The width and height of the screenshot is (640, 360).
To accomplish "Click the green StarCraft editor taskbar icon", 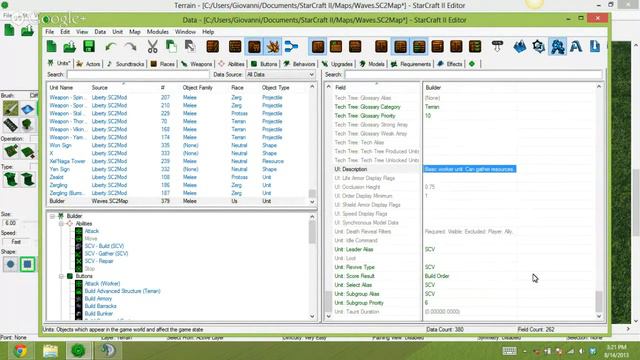I will coord(78,351).
